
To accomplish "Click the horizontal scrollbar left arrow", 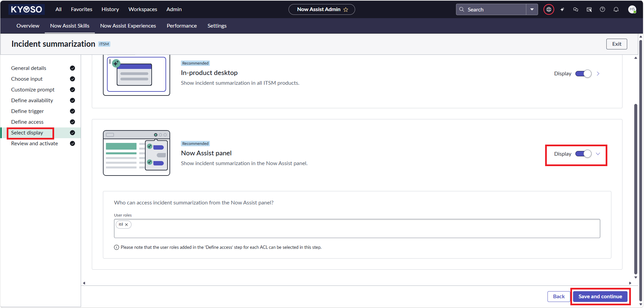I will pyautogui.click(x=84, y=283).
